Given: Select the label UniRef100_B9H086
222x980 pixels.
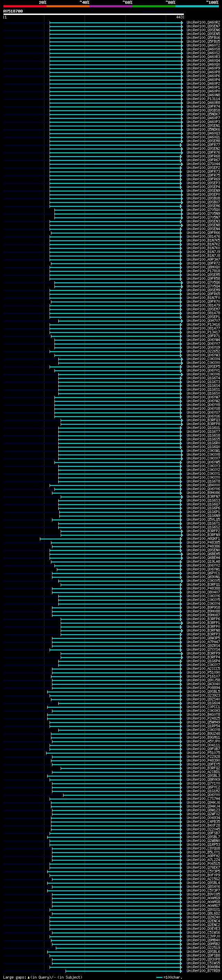Looking at the screenshot, I should [203, 493].
